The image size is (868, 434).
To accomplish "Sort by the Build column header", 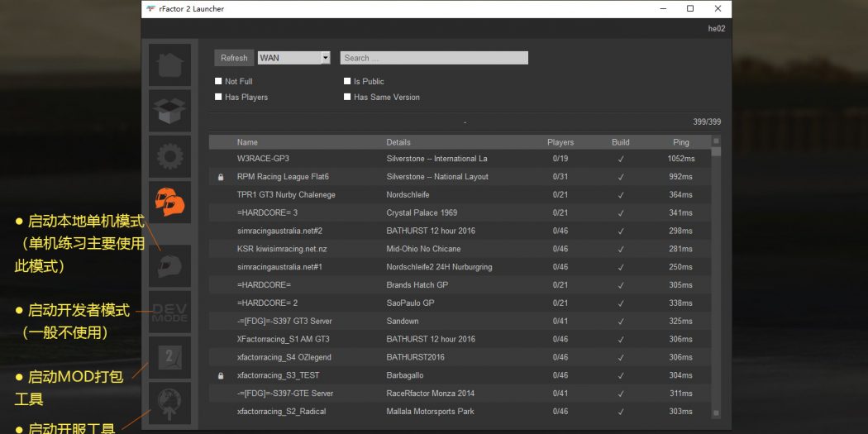I will pyautogui.click(x=621, y=142).
